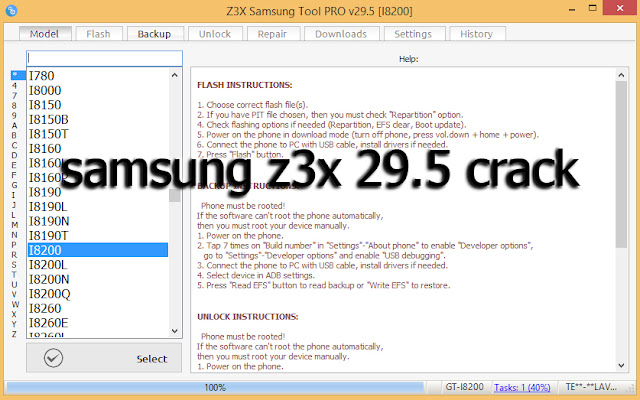Select model I8260E in list

click(x=98, y=323)
